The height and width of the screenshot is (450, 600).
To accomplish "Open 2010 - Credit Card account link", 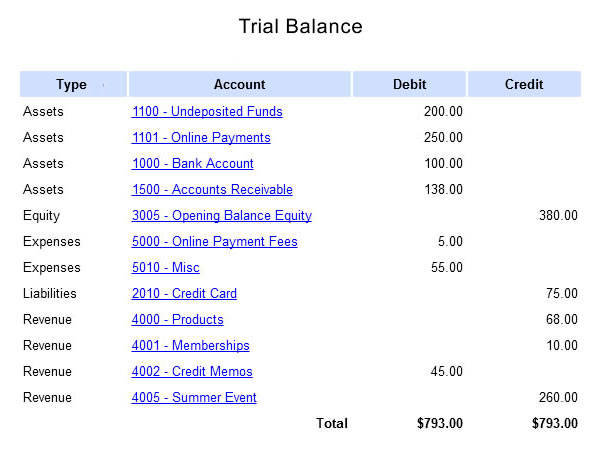I will [184, 293].
